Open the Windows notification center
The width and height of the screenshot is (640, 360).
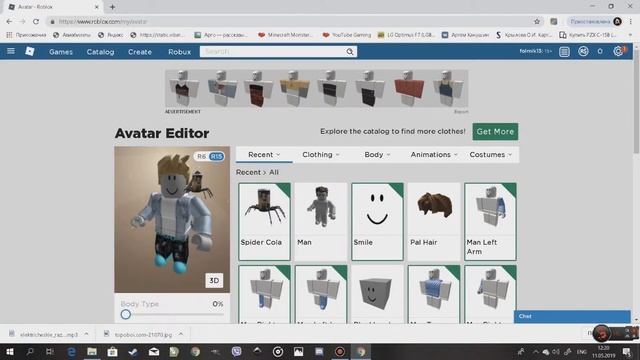pos(627,351)
